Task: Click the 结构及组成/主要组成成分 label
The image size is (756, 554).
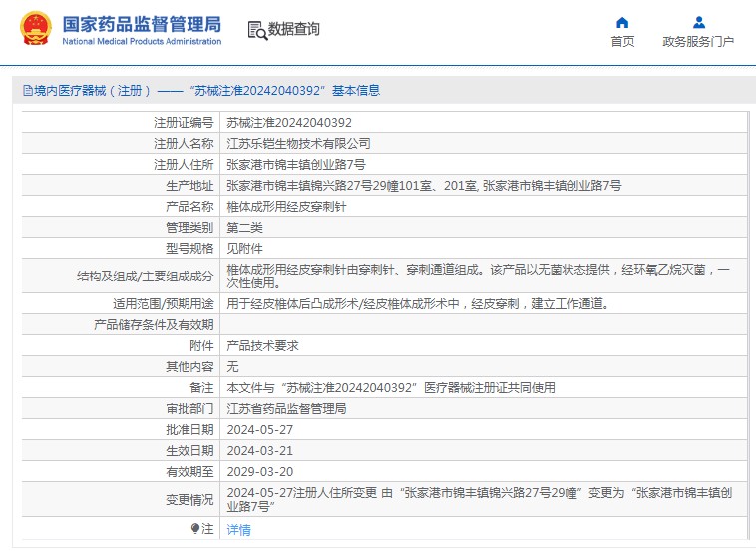Action: click(146, 277)
